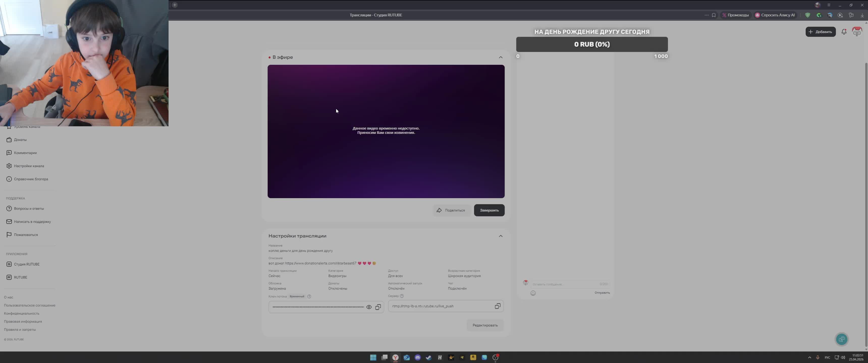
Task: Copy the stream key
Action: (378, 307)
